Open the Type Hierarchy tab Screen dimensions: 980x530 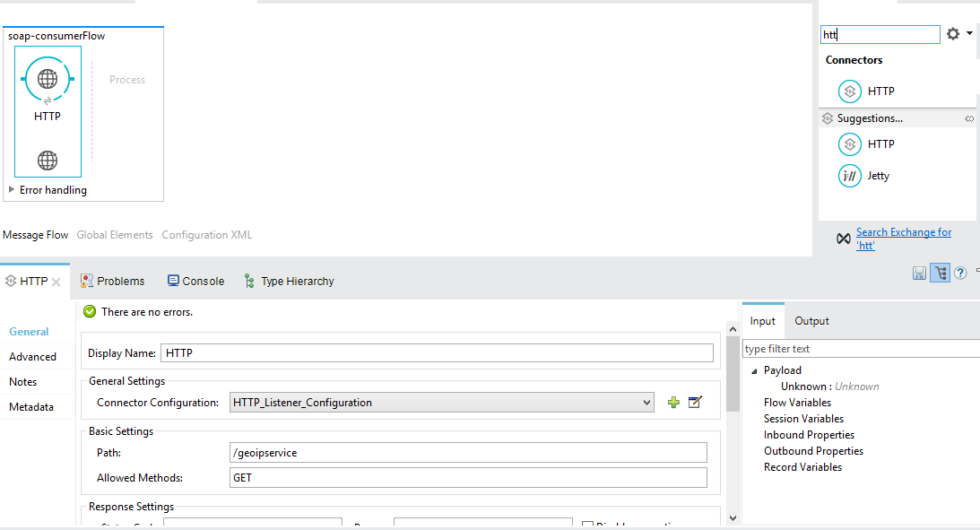pyautogui.click(x=289, y=282)
